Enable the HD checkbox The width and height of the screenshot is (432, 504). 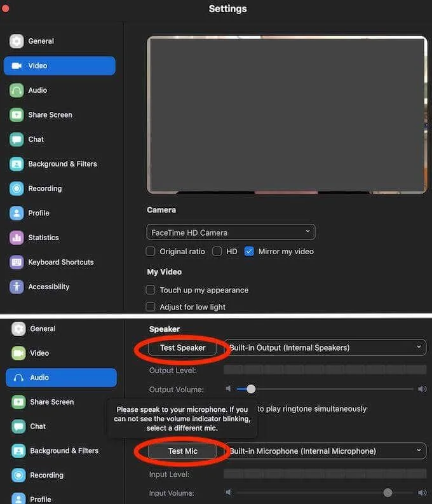tap(217, 251)
